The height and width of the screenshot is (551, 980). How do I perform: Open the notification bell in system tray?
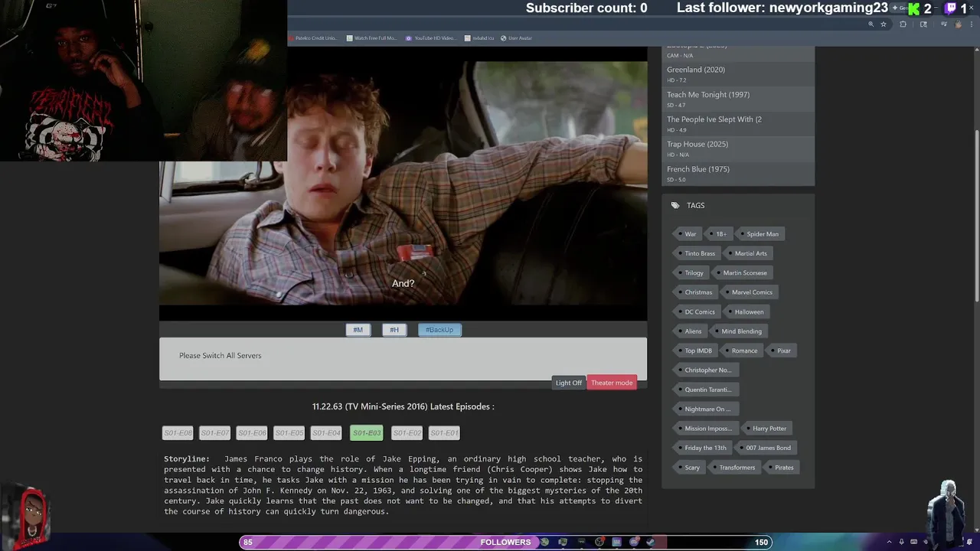(x=969, y=542)
